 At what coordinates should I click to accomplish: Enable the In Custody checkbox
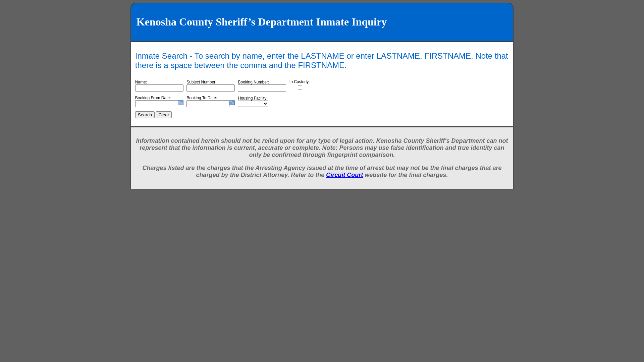tap(300, 87)
